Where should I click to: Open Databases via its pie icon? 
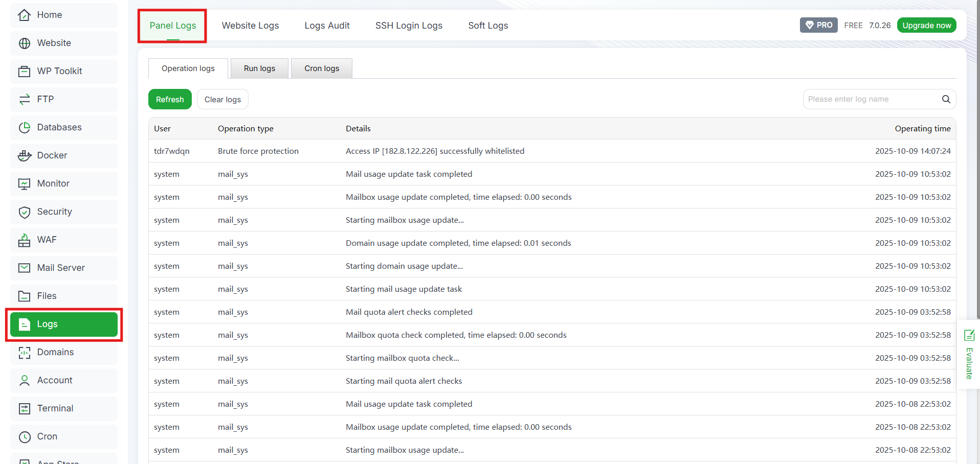click(24, 128)
